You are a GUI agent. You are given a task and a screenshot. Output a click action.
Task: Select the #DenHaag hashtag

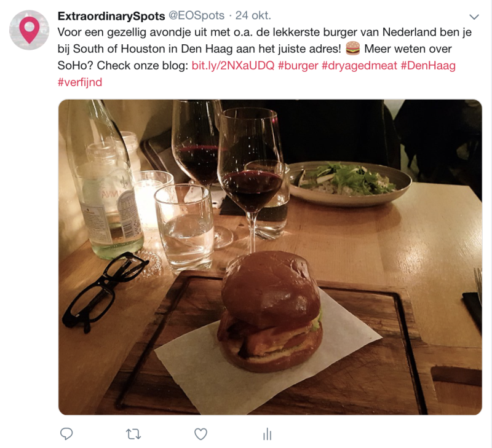point(428,66)
